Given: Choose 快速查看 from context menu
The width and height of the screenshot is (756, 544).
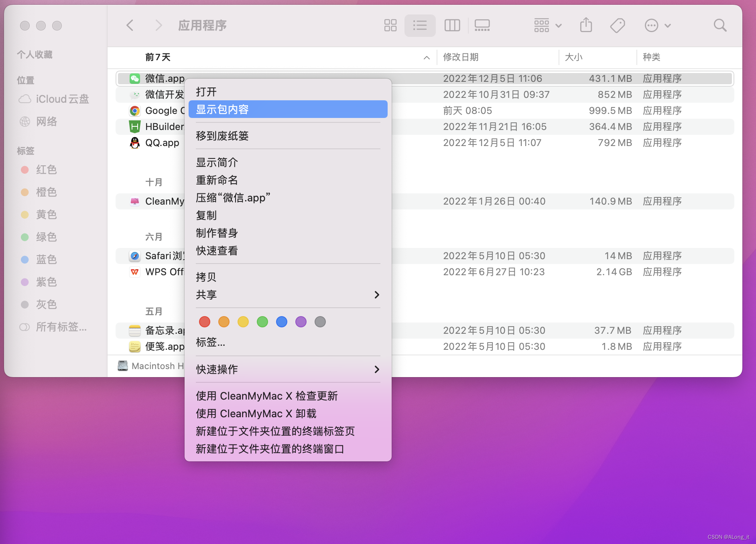Looking at the screenshot, I should 288,251.
